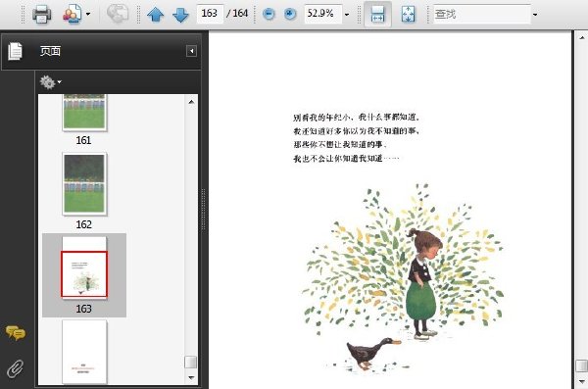Toggle fit one full page icon
This screenshot has width=588, height=389.
tap(408, 15)
